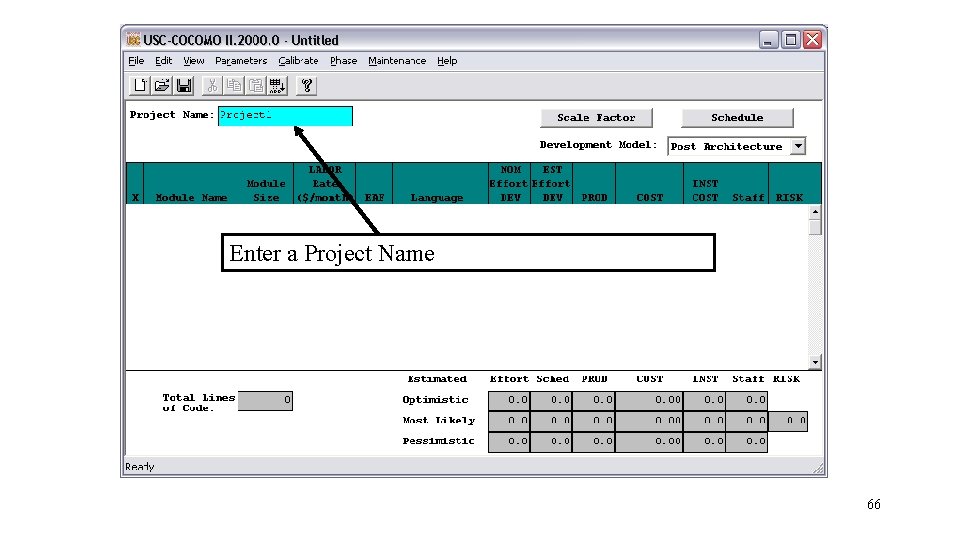Click the Add module toolbar icon
960x540 pixels.
click(x=277, y=86)
